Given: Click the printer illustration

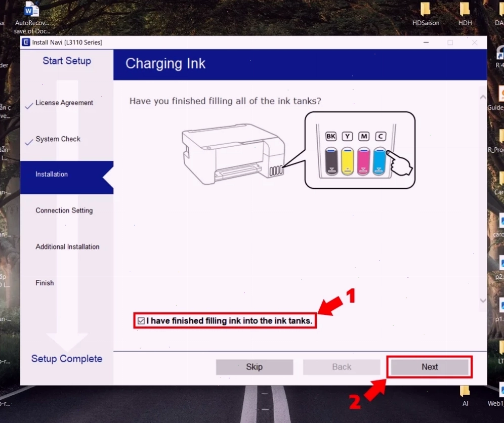Looking at the screenshot, I should [233, 154].
